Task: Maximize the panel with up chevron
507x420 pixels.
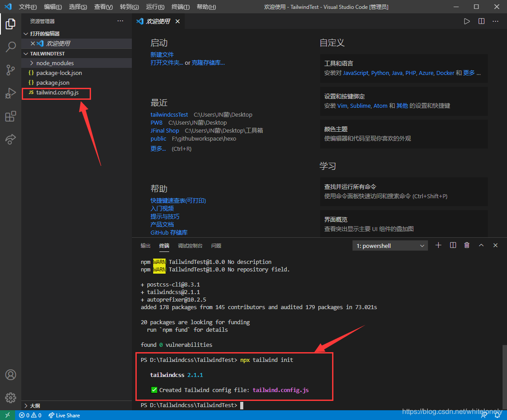Action: 481,245
